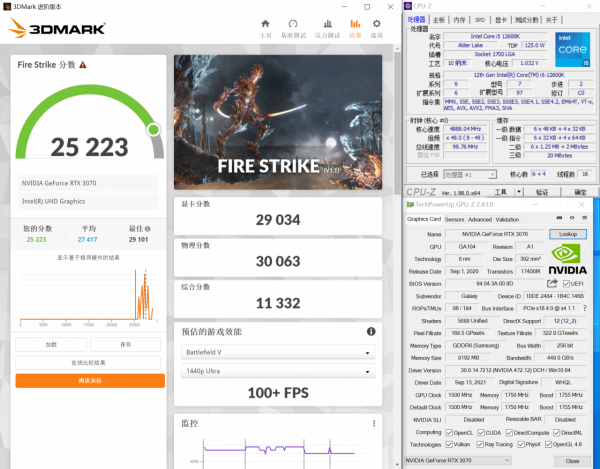Switch to the 显卡 tab in CPU-Z

(x=501, y=20)
